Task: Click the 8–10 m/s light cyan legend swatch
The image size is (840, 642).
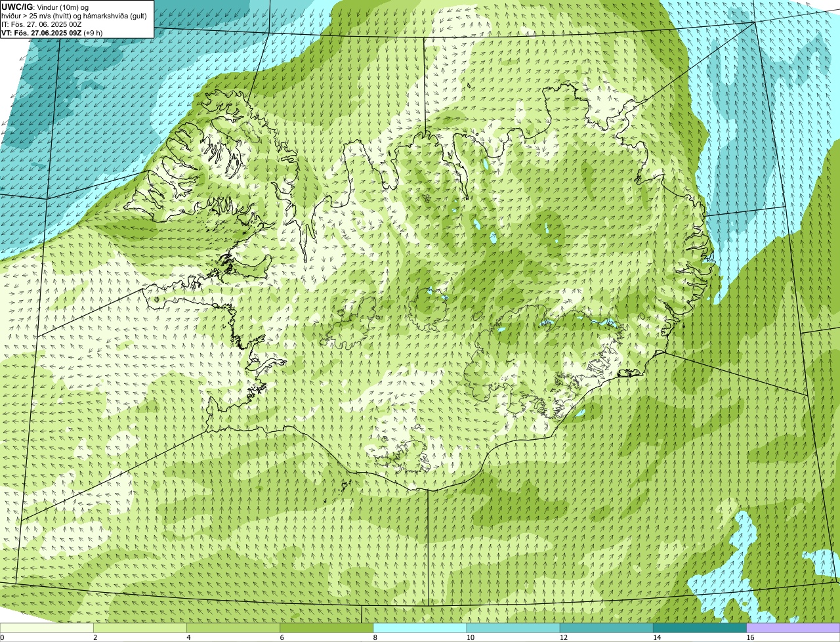Action: [x=420, y=628]
